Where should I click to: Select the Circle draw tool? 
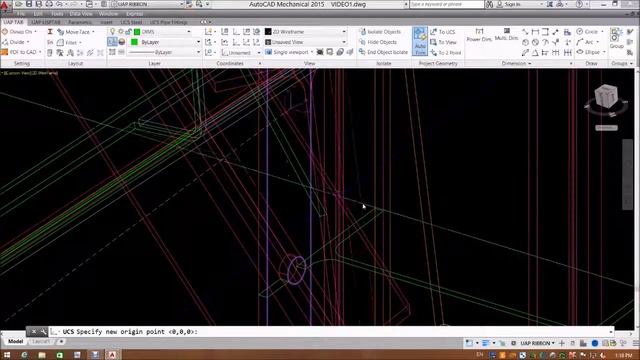point(587,31)
